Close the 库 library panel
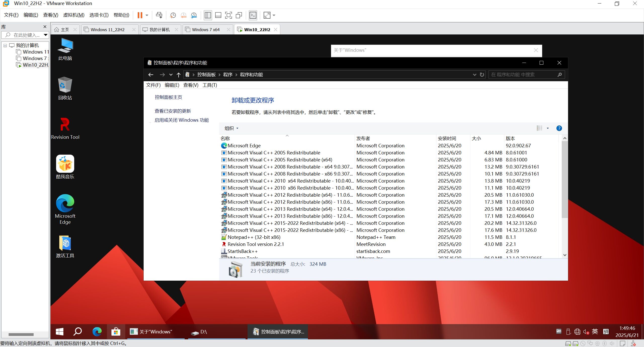The height and width of the screenshot is (347, 644). 45,27
